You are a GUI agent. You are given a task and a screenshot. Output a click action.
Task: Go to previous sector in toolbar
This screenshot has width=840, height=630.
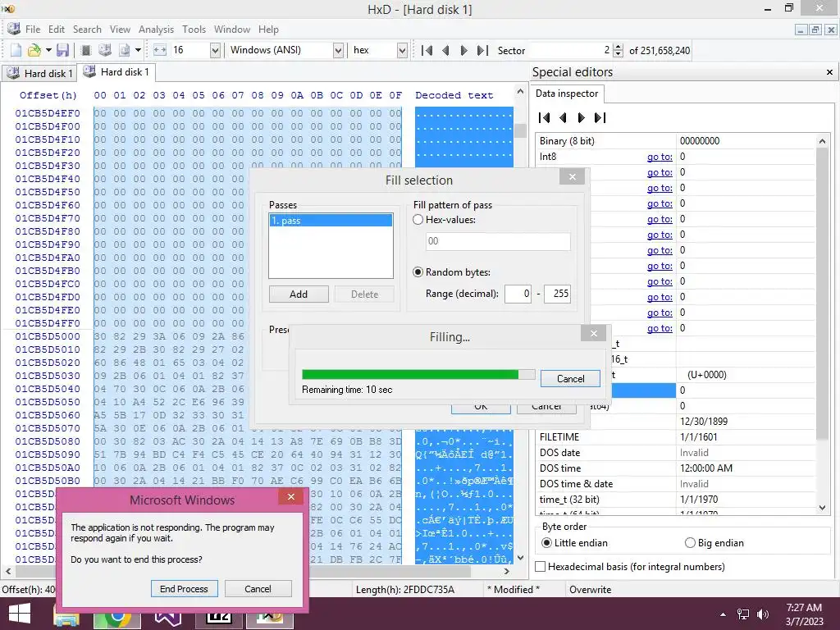click(x=445, y=50)
